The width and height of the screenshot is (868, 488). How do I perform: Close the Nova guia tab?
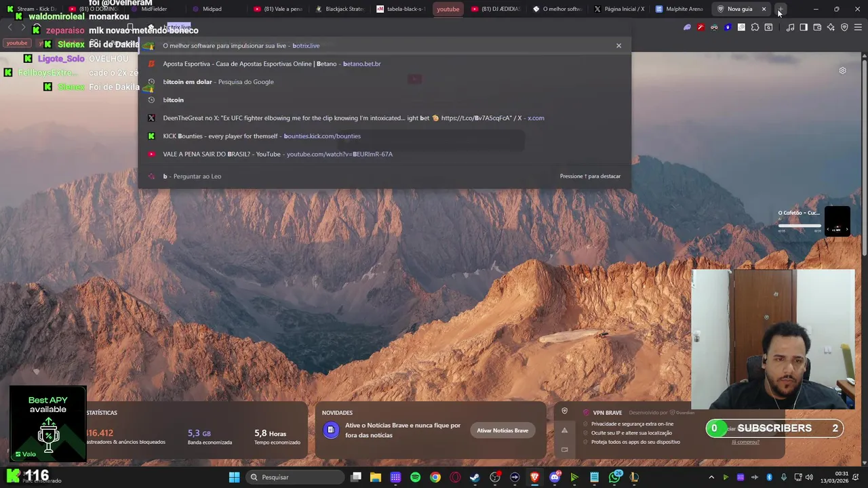coord(764,9)
